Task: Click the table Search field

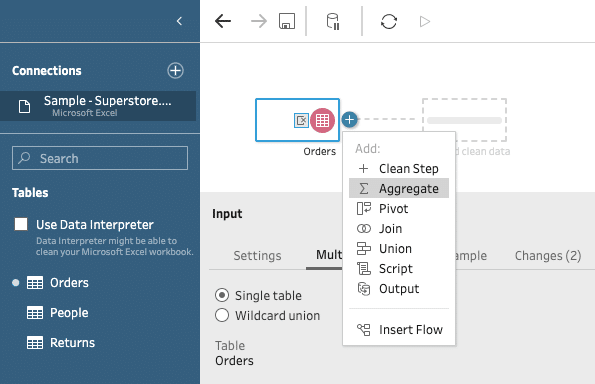Action: coord(100,158)
